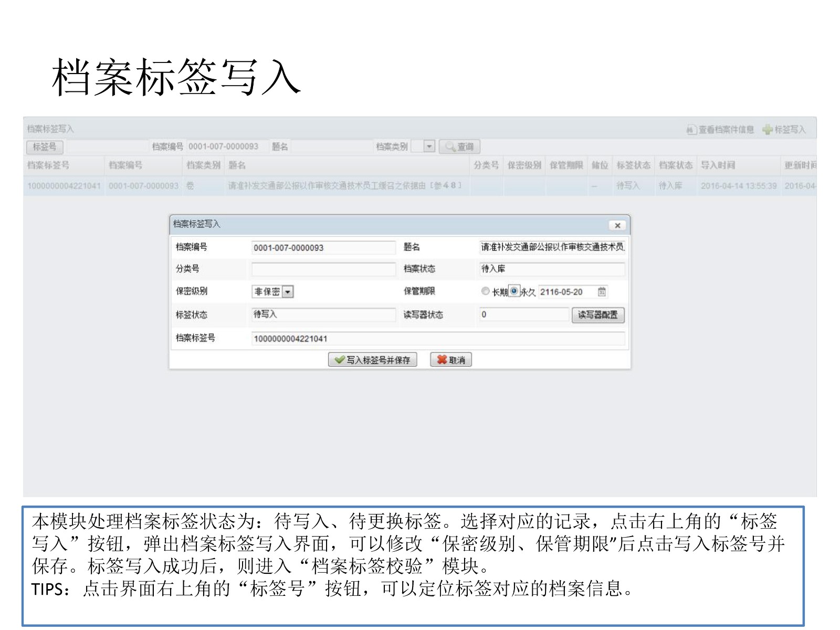Viewport: 840px width, 630px height.
Task: Close the 档案标签写入 dialog
Action: pyautogui.click(x=617, y=225)
